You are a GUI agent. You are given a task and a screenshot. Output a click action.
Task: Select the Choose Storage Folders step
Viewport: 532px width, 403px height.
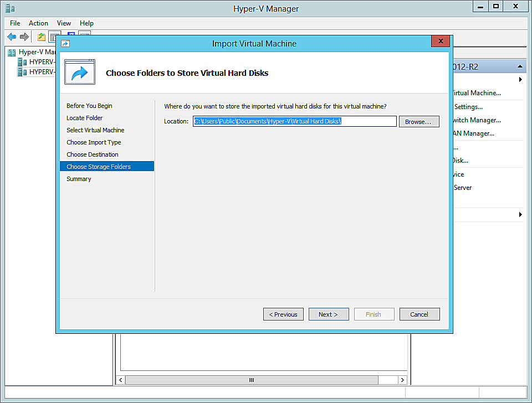[x=107, y=167]
